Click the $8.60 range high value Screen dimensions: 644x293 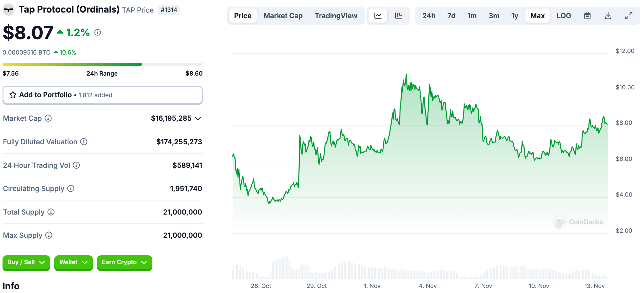pyautogui.click(x=194, y=73)
